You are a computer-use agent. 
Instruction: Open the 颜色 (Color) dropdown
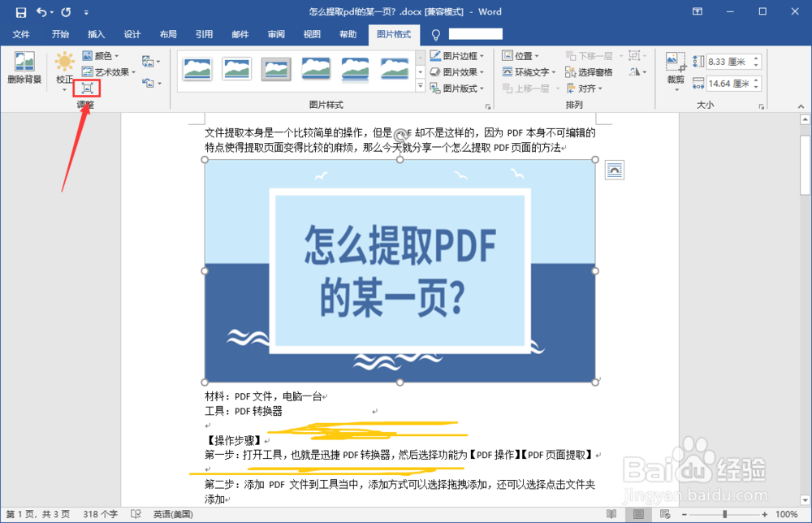(102, 55)
